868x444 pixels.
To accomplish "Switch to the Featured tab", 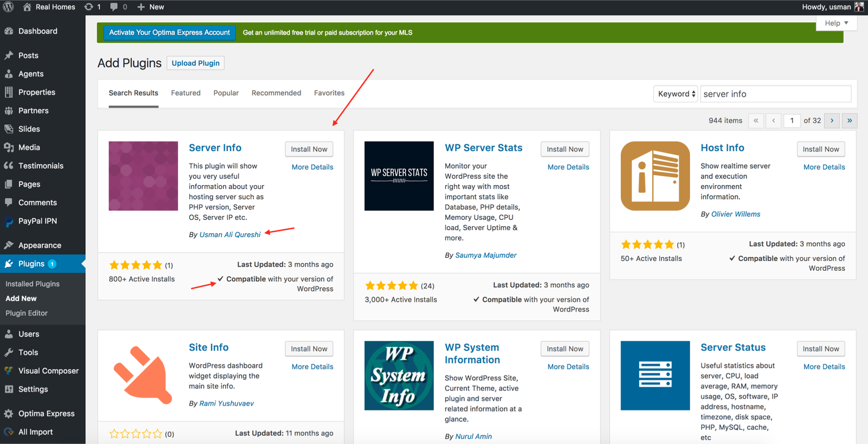I will tap(186, 93).
